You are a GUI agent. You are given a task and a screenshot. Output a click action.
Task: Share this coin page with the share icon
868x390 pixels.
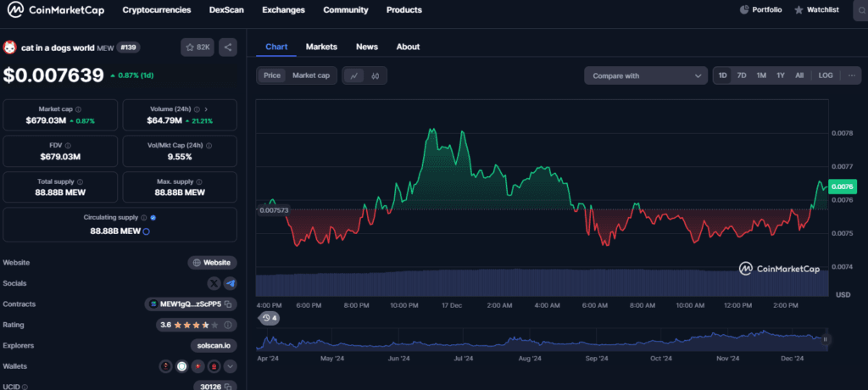227,47
